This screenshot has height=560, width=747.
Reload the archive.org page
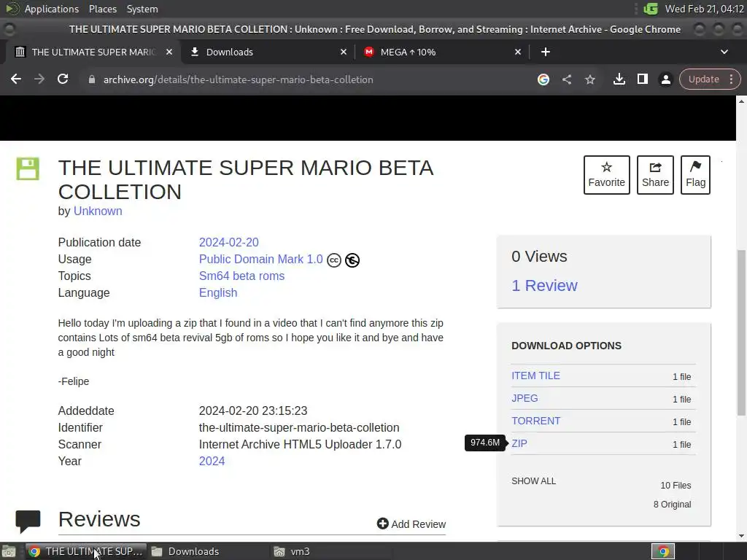click(x=63, y=79)
